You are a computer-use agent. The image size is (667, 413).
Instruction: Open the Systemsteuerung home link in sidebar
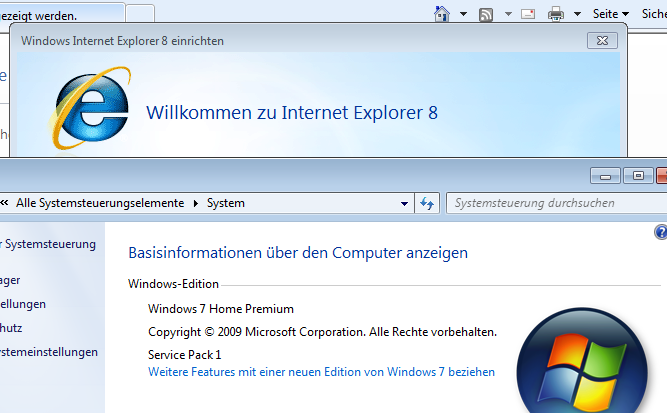click(x=48, y=245)
